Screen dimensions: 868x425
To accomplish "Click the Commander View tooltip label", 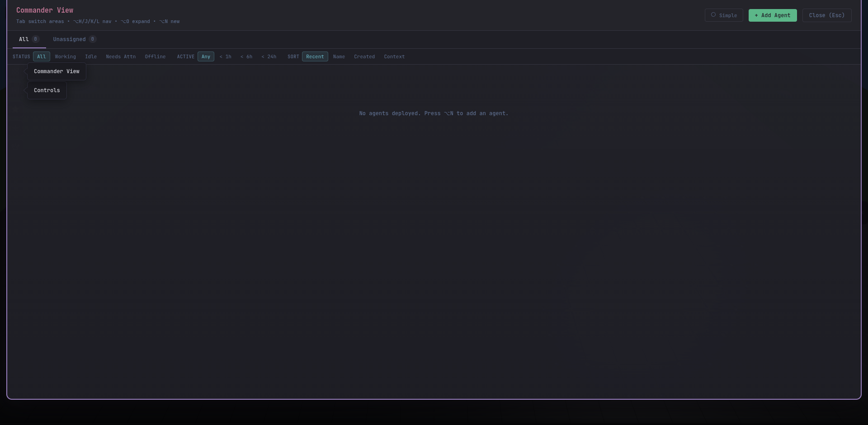I will pyautogui.click(x=57, y=71).
